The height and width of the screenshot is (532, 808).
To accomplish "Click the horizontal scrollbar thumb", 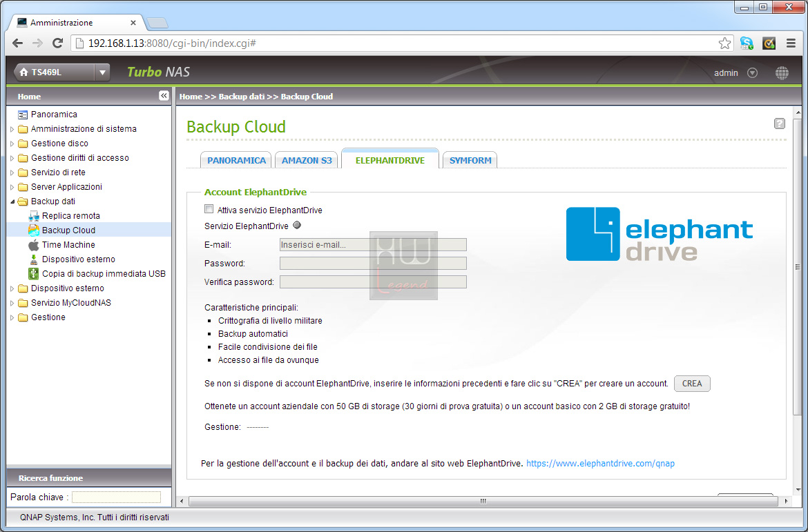I will click(483, 500).
